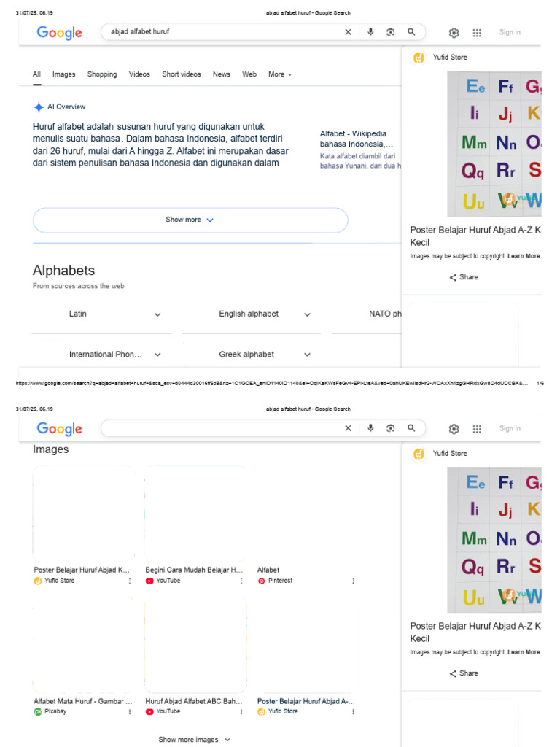This screenshot has height=747, width=560.
Task: Open the More dropdown in the search tabs
Action: tap(280, 74)
